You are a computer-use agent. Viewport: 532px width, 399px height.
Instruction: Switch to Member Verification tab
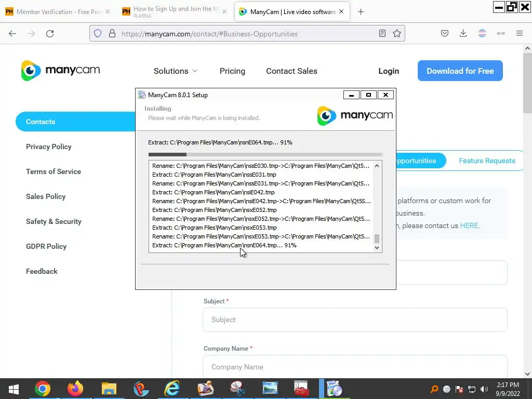(58, 11)
